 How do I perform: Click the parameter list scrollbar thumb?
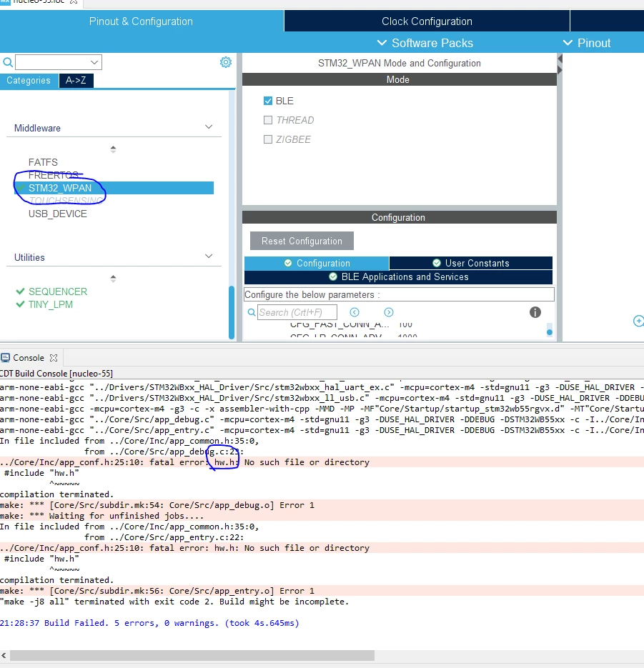pyautogui.click(x=550, y=332)
